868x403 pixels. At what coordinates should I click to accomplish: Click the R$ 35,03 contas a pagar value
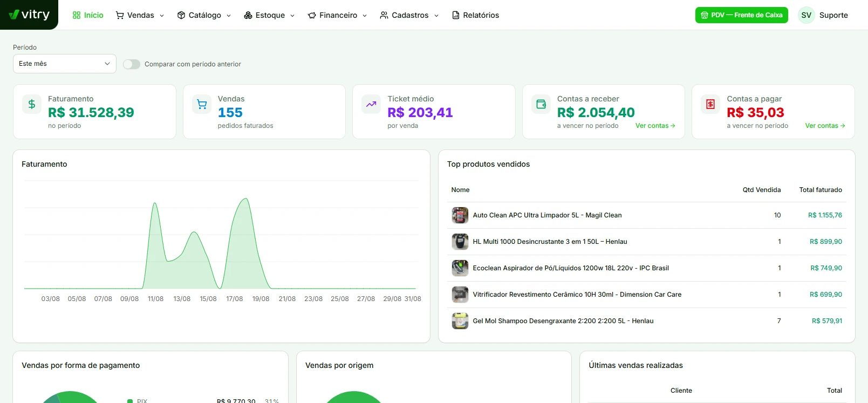click(755, 113)
